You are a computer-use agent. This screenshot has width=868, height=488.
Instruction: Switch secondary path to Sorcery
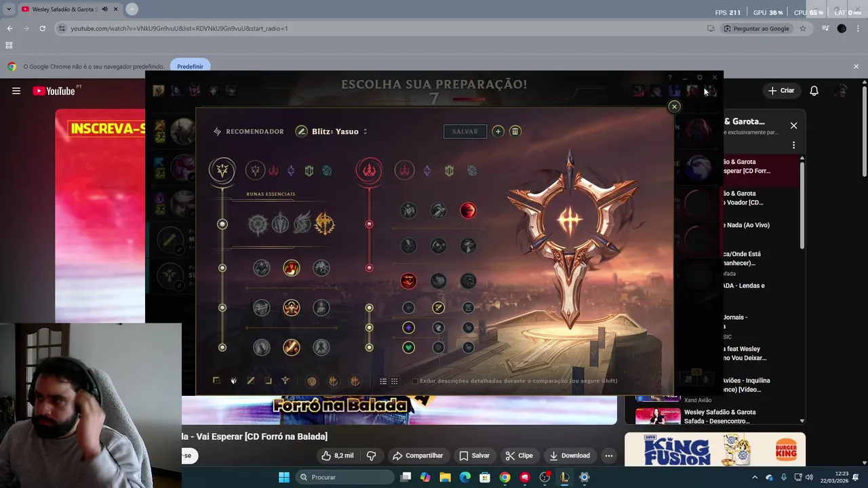[x=427, y=171]
